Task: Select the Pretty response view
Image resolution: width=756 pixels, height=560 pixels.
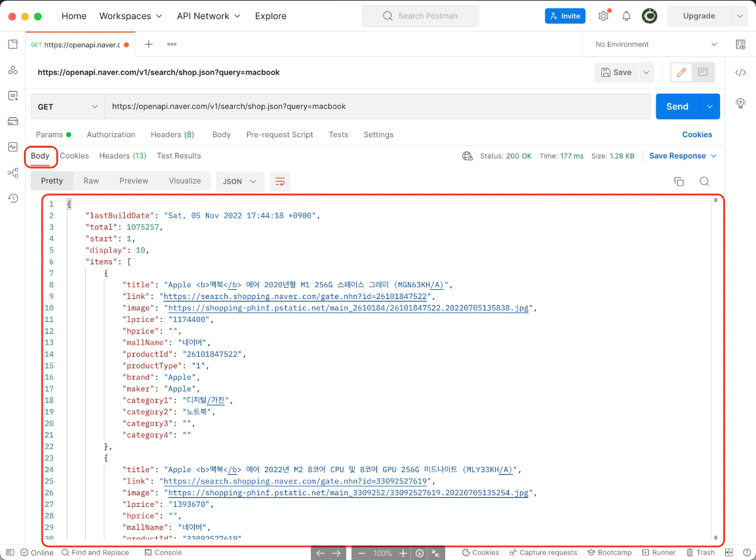Action: [52, 181]
